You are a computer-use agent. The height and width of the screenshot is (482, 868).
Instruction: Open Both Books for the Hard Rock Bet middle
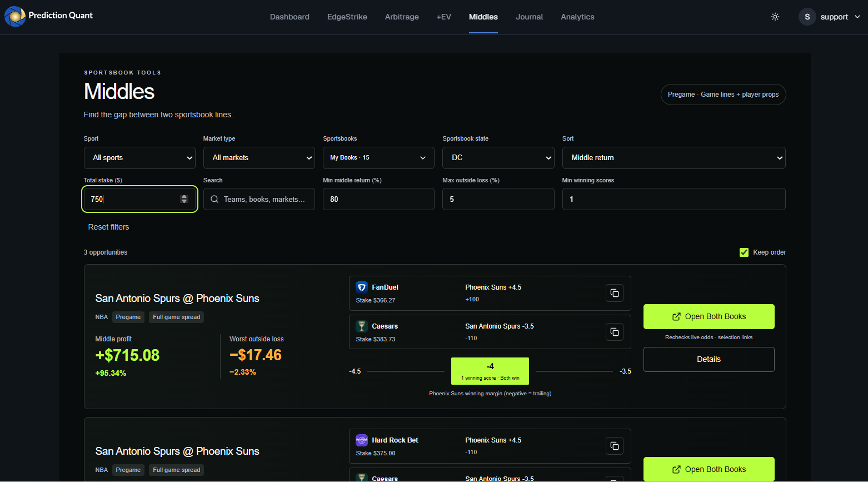pyautogui.click(x=709, y=469)
